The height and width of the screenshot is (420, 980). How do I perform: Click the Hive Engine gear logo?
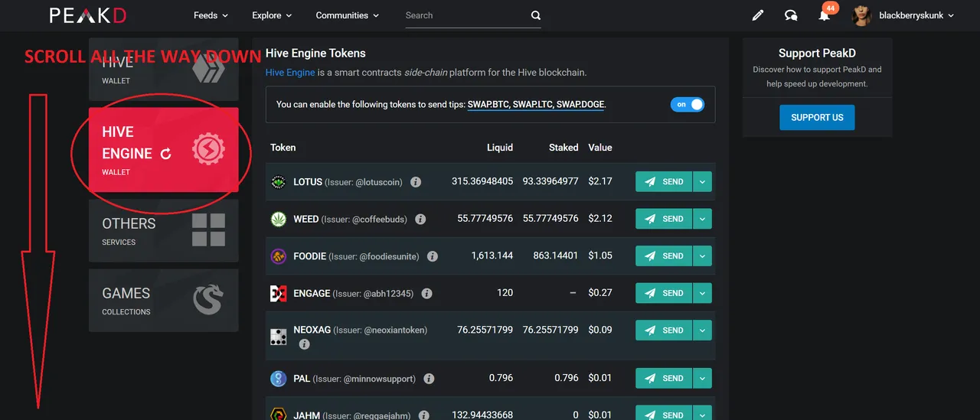(x=207, y=150)
